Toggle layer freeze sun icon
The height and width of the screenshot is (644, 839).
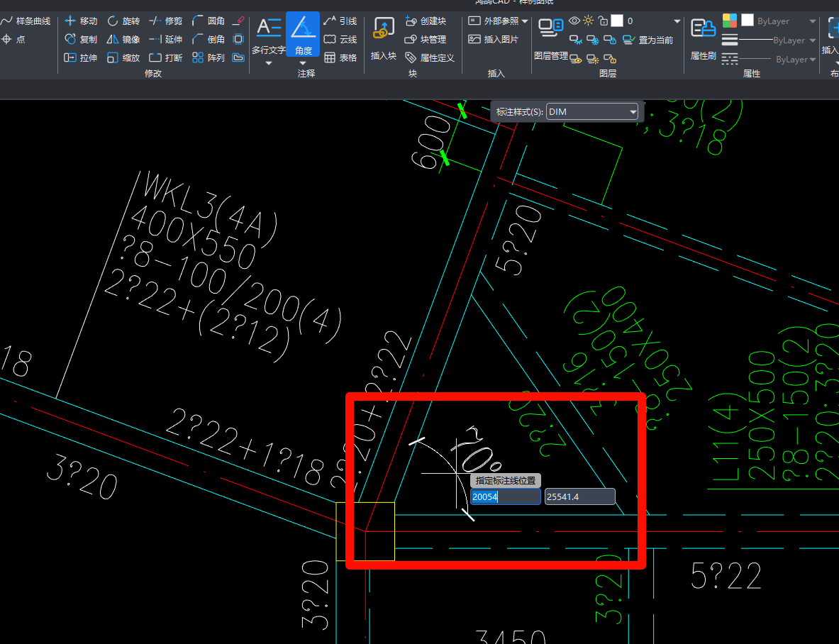coord(588,21)
